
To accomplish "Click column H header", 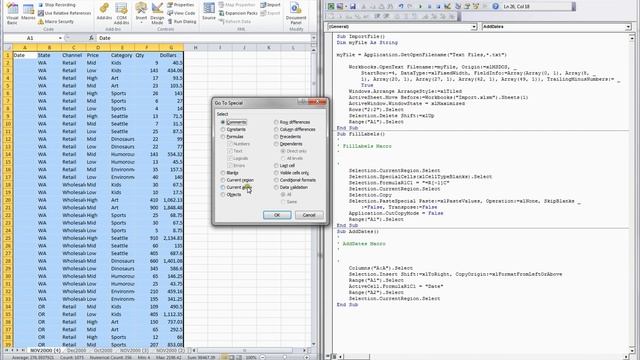I will coord(196,47).
